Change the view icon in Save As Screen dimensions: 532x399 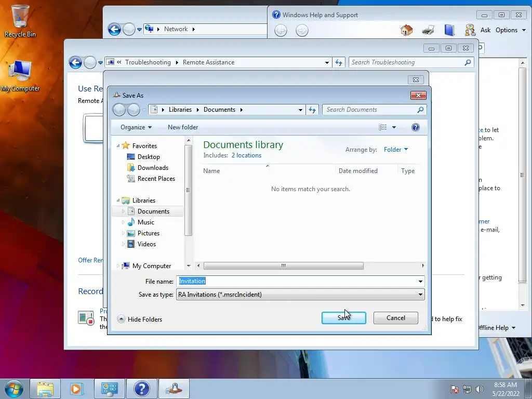click(x=383, y=127)
